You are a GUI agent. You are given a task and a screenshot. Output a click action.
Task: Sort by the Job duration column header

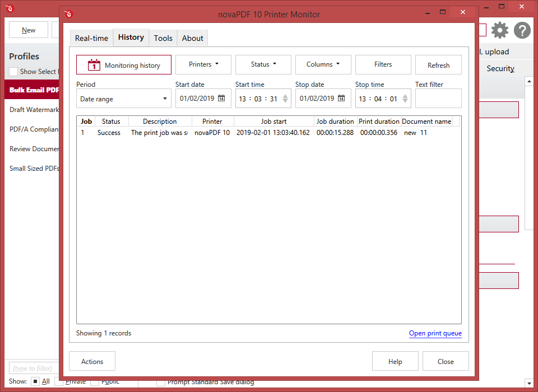pyautogui.click(x=335, y=121)
